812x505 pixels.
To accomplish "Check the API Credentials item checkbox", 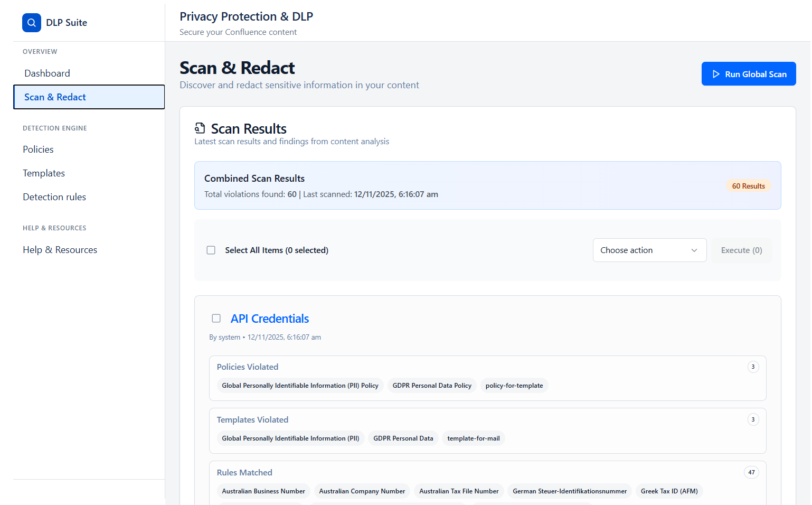I will tap(216, 318).
